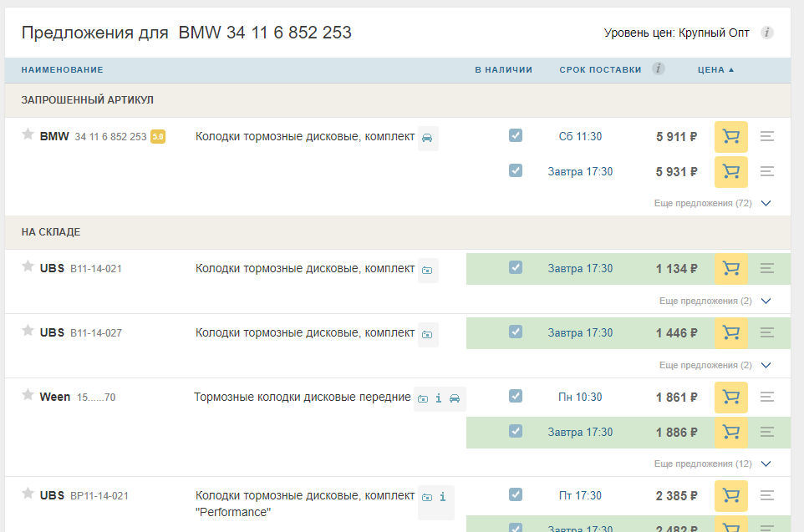Screen dimensions: 804x532
Task: Click the delivery time info icon
Action: (x=659, y=68)
